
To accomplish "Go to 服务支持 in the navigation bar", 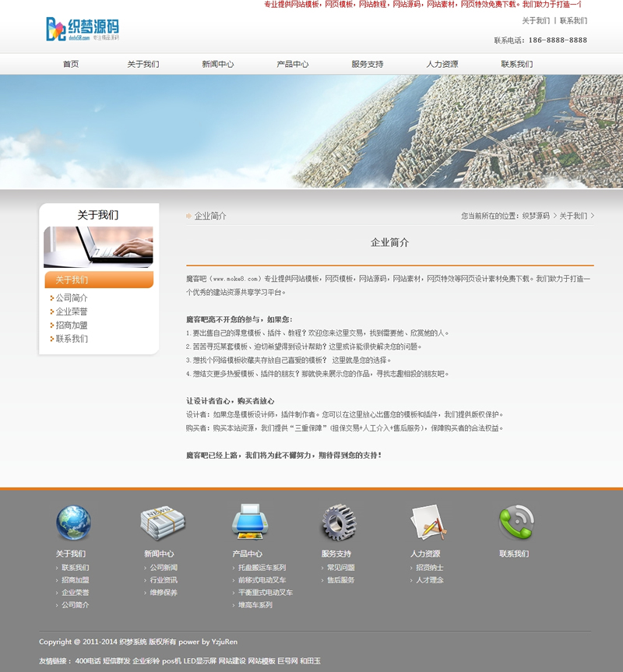I will point(368,64).
